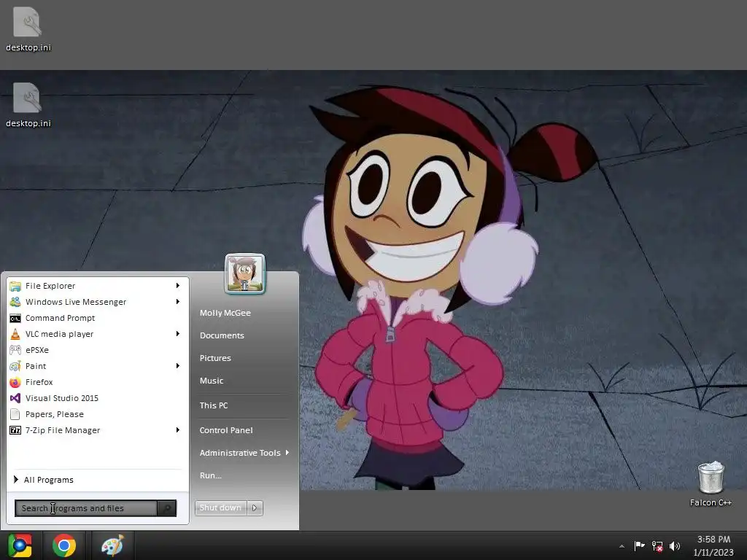Click the taskbar clock showing 3:58 PM
Viewport: 747px width, 560px height.
coord(713,545)
